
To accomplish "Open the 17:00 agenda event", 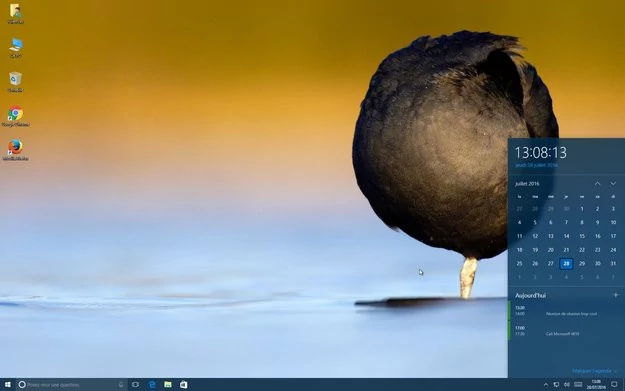I will tap(566, 331).
